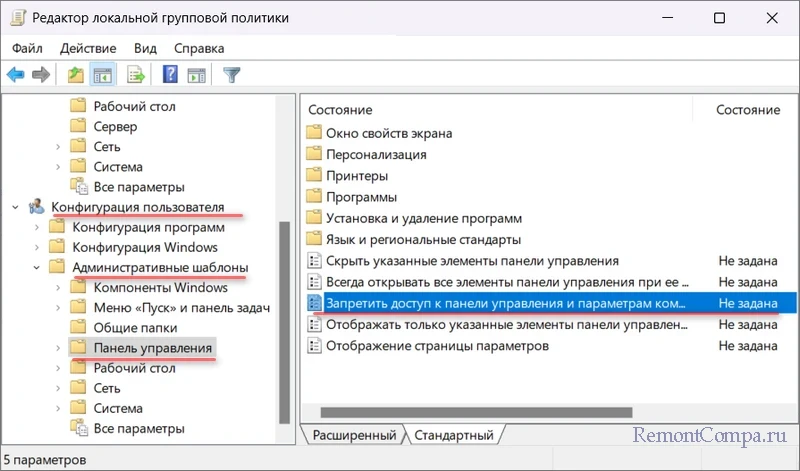Click the tree pane vertical scrollbar thumb

tap(284, 322)
